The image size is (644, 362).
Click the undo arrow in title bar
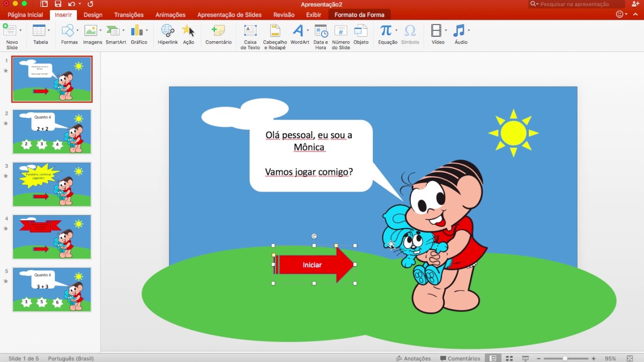[x=71, y=4]
